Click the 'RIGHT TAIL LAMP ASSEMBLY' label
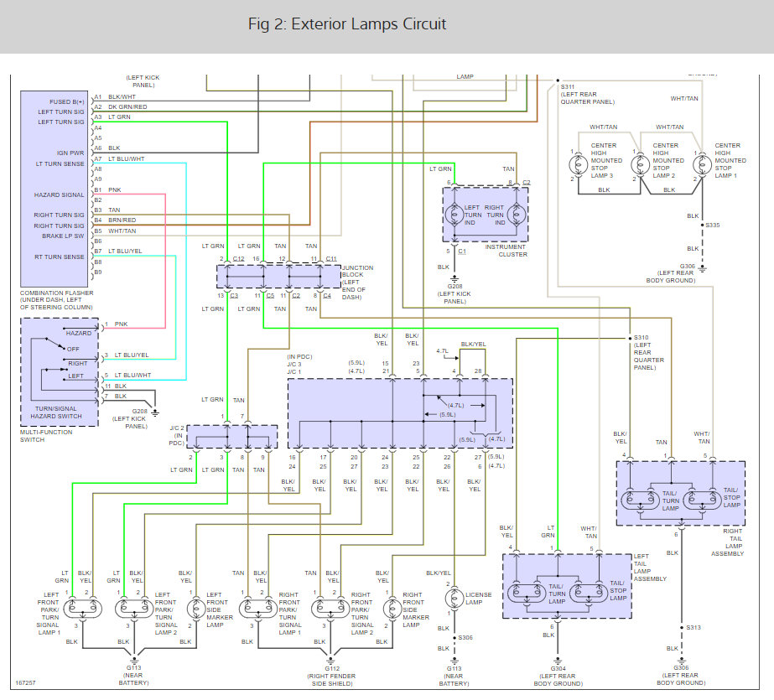774x700 pixels. tap(728, 542)
